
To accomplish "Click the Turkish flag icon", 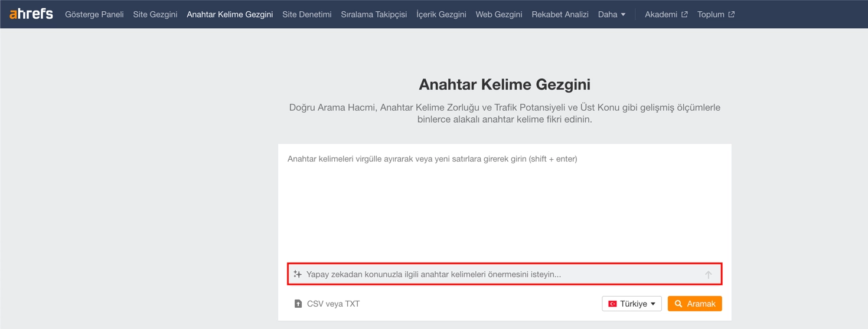I will (612, 304).
